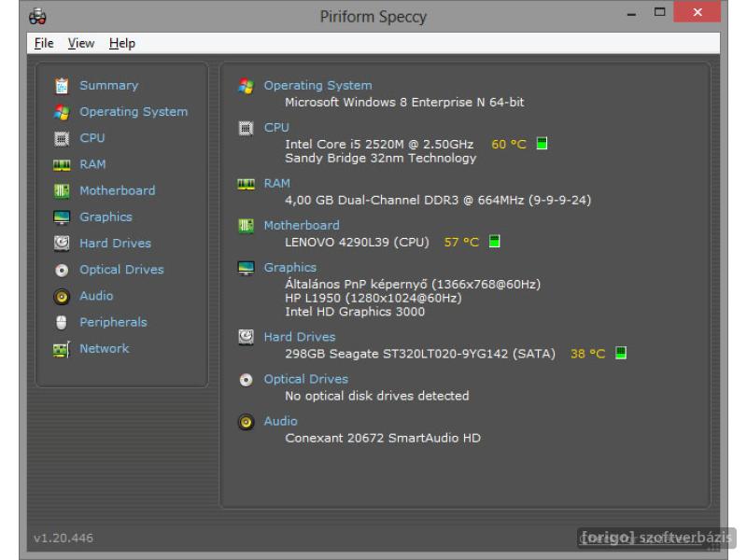Click 'Intel HD Graphics 3000' text

tap(355, 312)
